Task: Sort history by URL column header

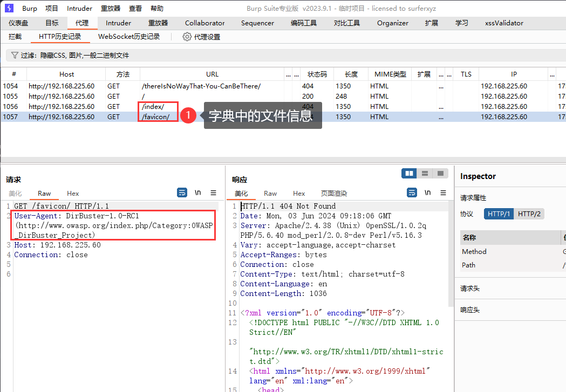Action: click(212, 74)
